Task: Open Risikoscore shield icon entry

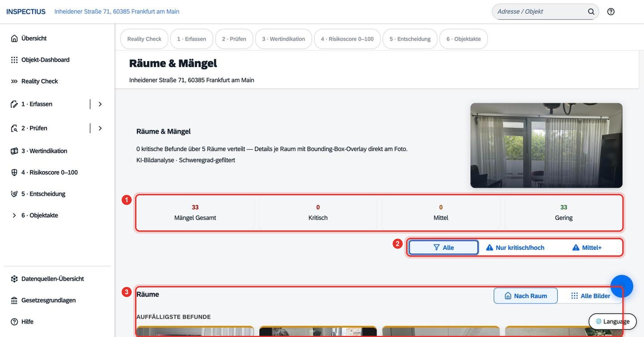Action: click(x=14, y=173)
